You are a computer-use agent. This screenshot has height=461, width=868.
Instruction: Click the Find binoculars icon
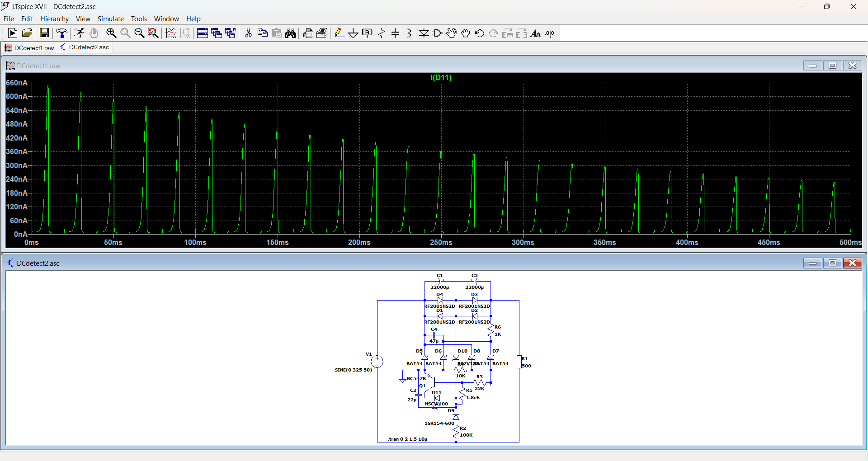(291, 33)
